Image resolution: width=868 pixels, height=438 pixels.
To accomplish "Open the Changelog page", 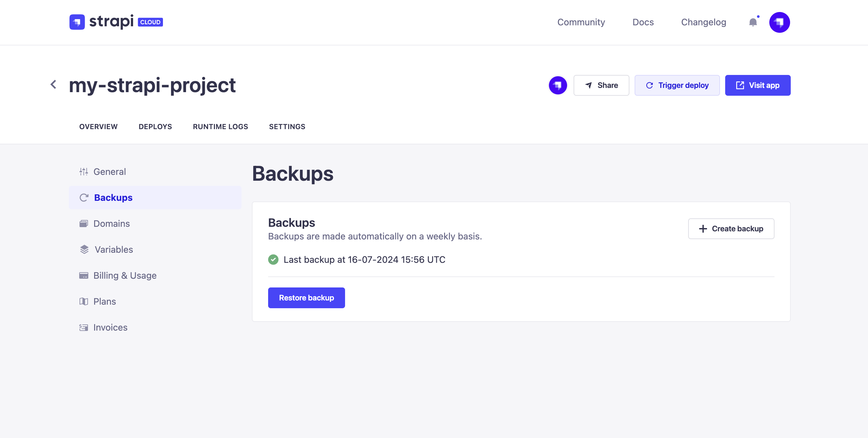I will [703, 22].
